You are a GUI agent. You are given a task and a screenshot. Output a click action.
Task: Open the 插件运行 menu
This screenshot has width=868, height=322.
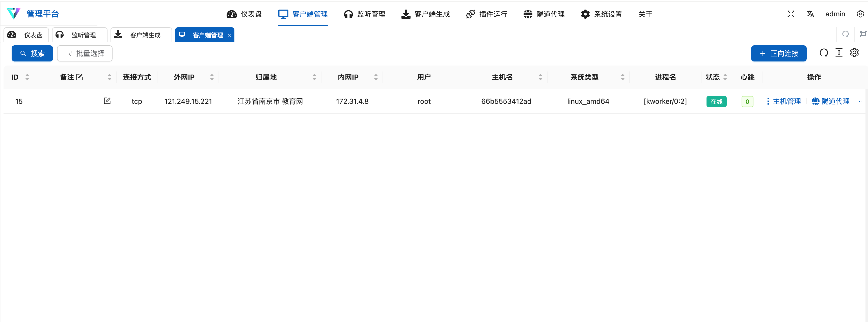coord(486,14)
